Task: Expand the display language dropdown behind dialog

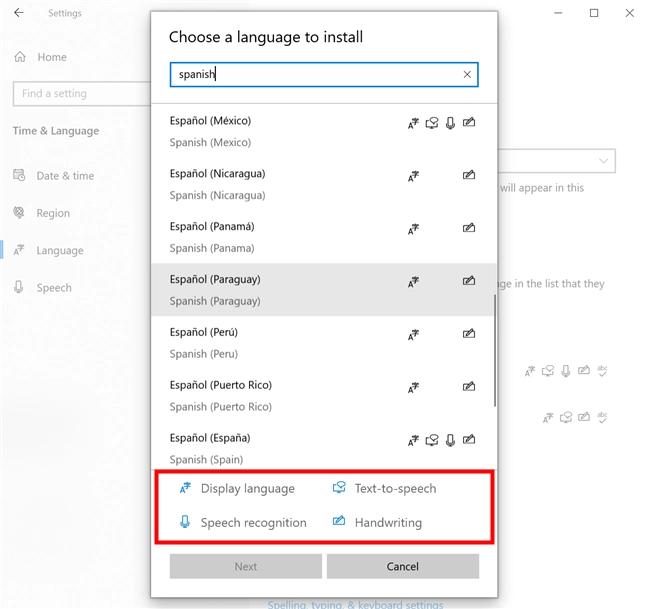Action: coord(556,161)
